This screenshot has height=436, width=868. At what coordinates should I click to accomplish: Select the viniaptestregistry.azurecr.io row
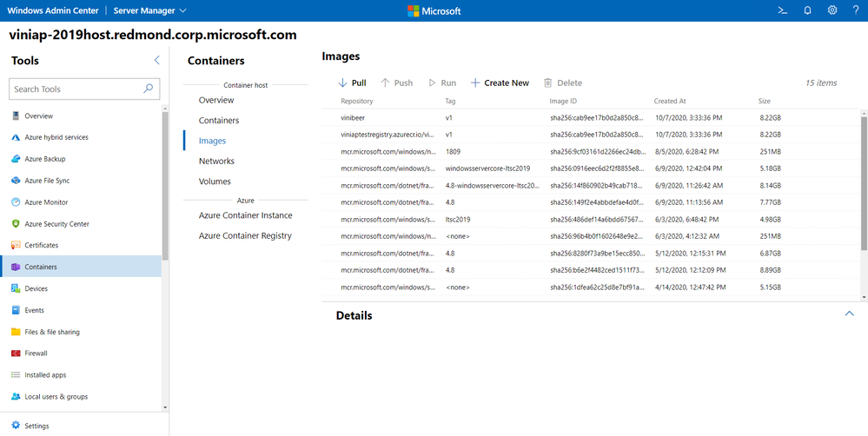click(x=591, y=135)
